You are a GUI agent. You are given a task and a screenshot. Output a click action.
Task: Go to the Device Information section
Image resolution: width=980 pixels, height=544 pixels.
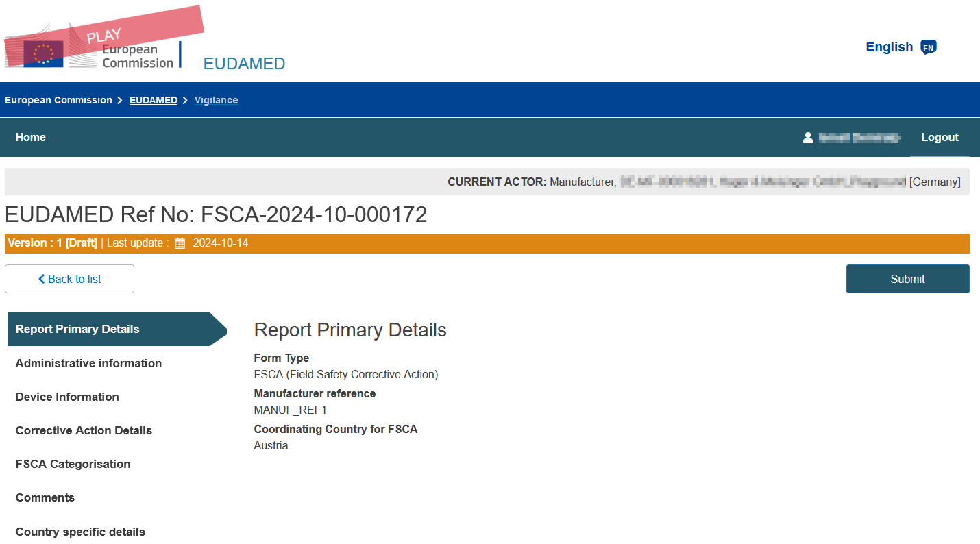click(67, 397)
